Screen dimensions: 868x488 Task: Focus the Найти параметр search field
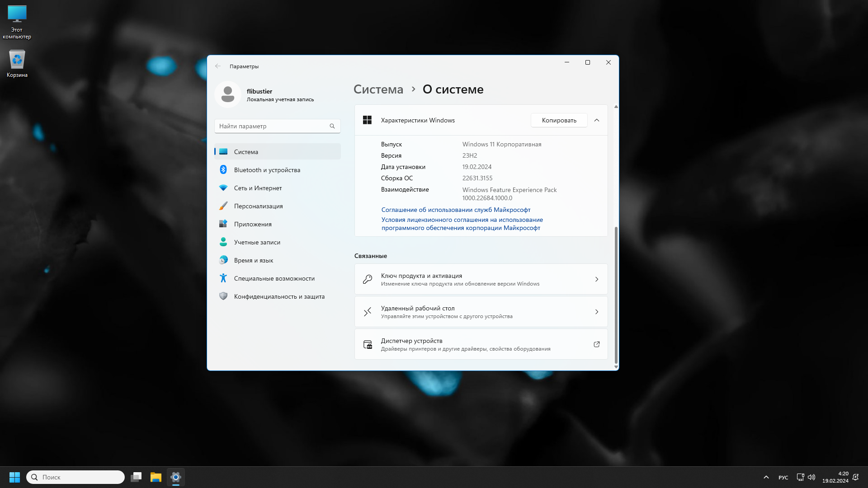click(271, 126)
